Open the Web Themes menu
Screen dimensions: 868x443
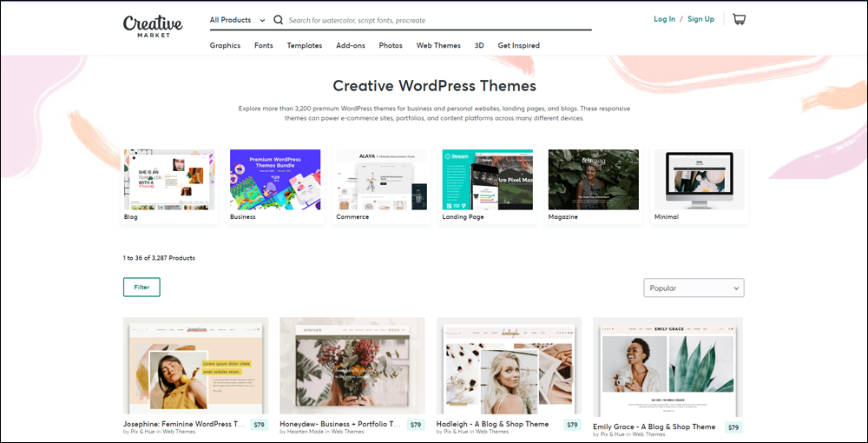point(438,45)
